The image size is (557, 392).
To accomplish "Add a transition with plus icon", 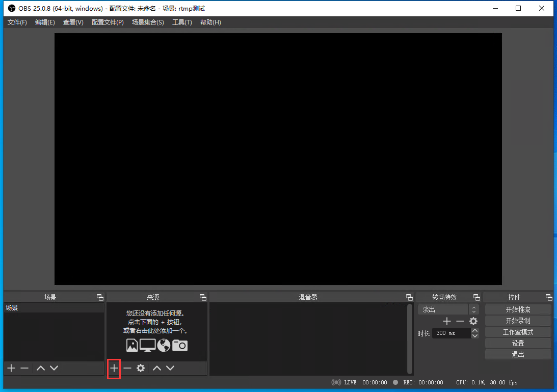I will [447, 321].
